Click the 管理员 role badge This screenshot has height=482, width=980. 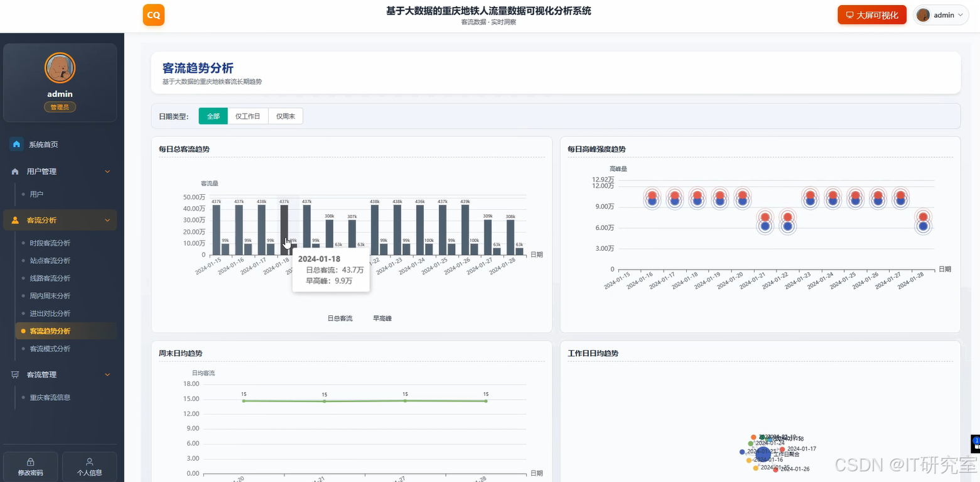[60, 107]
